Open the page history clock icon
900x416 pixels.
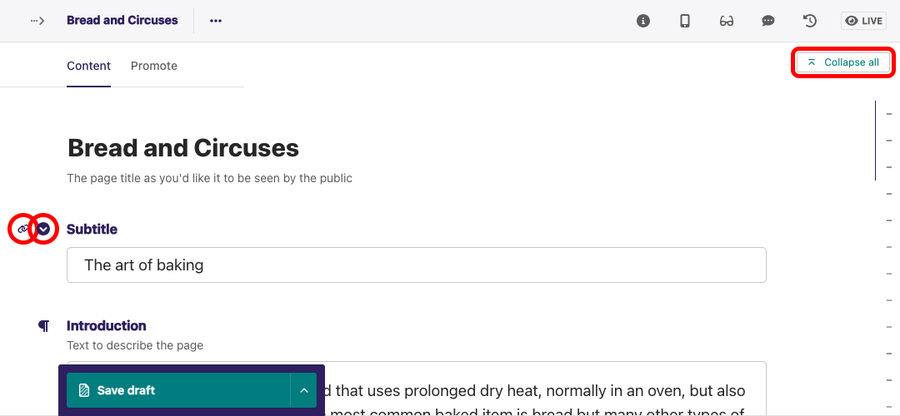pyautogui.click(x=809, y=21)
